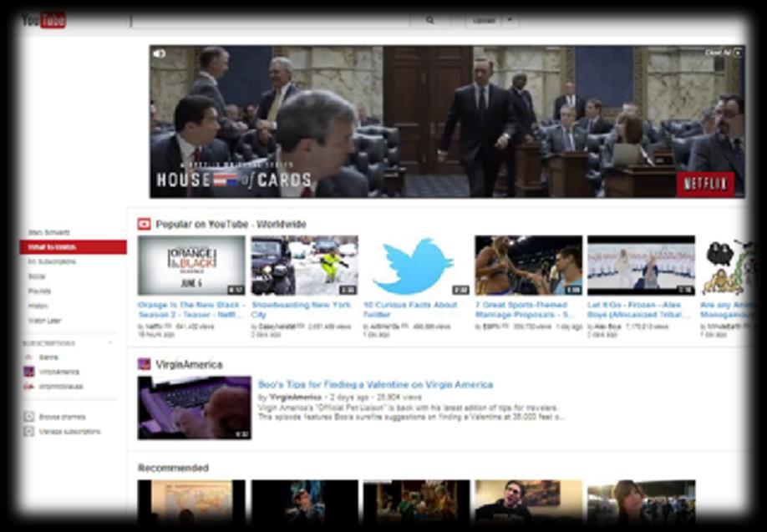Open Watch Later in the sidebar
The height and width of the screenshot is (532, 767).
click(44, 321)
